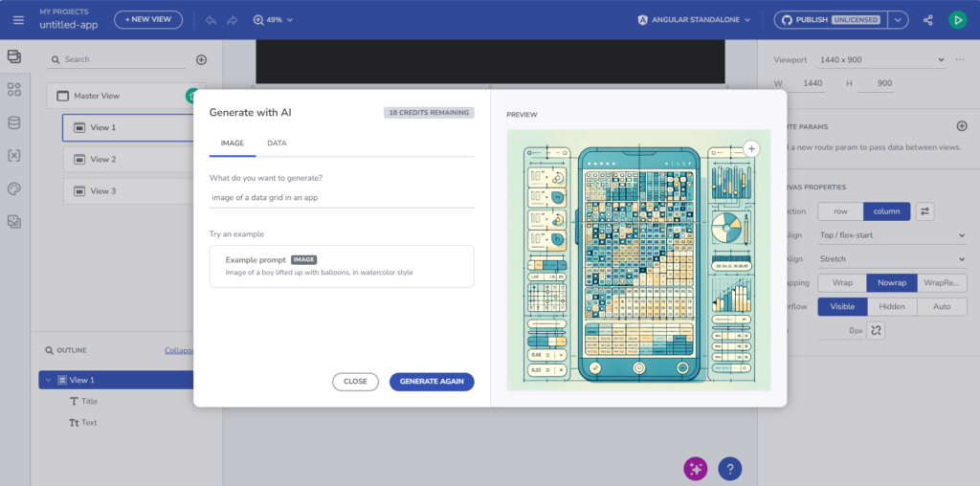This screenshot has height=486, width=980.
Task: Click the NEW VIEW button
Action: (x=148, y=20)
